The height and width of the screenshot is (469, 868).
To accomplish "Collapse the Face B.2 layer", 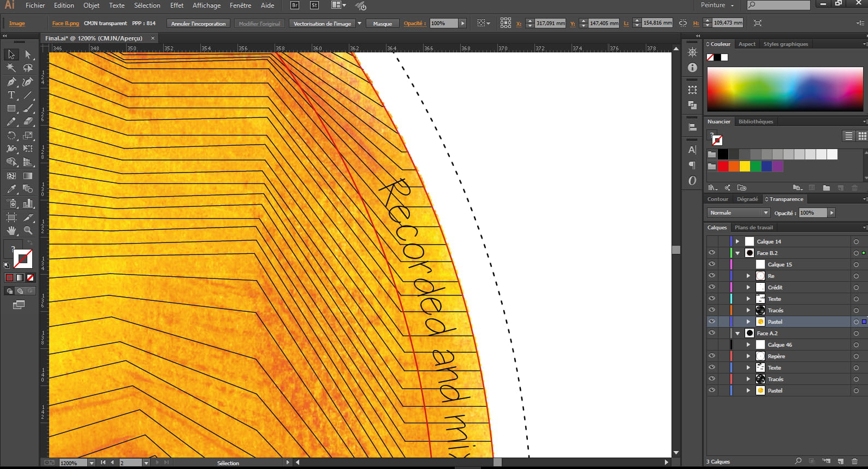I will click(738, 253).
